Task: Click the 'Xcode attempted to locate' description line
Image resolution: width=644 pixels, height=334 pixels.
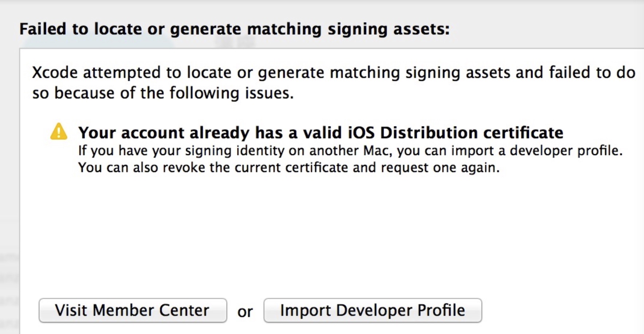Action: 334,73
